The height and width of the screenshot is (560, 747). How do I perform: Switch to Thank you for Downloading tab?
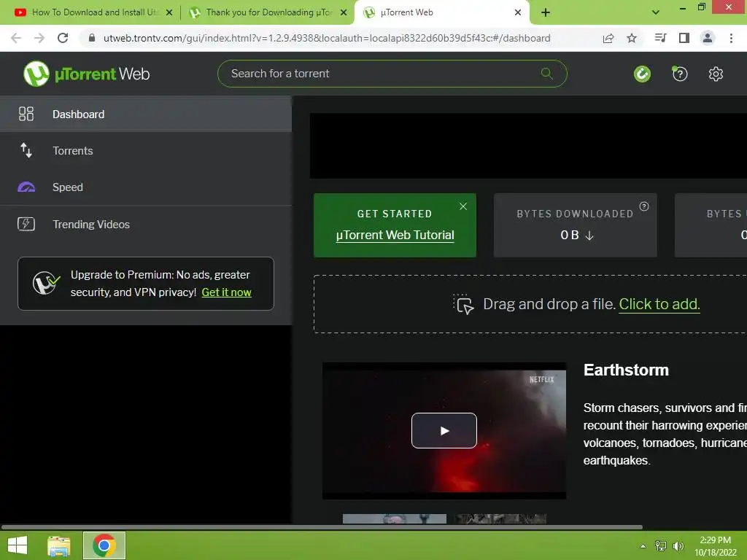(x=268, y=12)
